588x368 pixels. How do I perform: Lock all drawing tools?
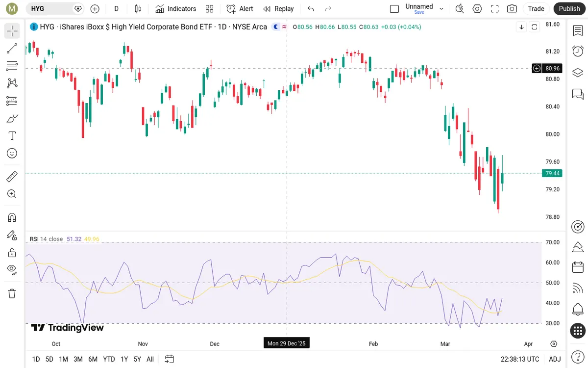pyautogui.click(x=12, y=253)
